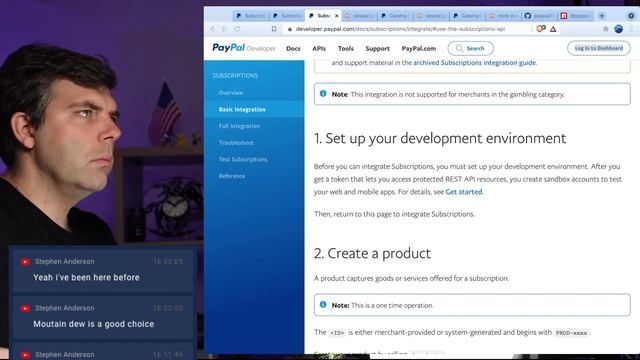Image resolution: width=640 pixels, height=360 pixels.
Task: Open the Support menu
Action: (x=377, y=48)
